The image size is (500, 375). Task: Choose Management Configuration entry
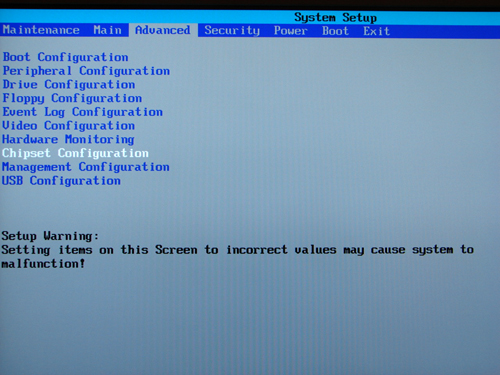click(86, 167)
